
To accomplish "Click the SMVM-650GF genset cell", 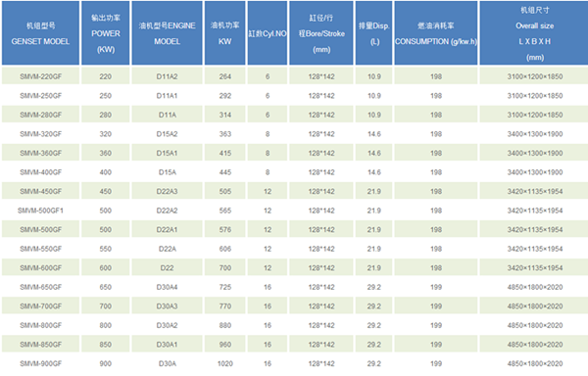I will pos(40,287).
